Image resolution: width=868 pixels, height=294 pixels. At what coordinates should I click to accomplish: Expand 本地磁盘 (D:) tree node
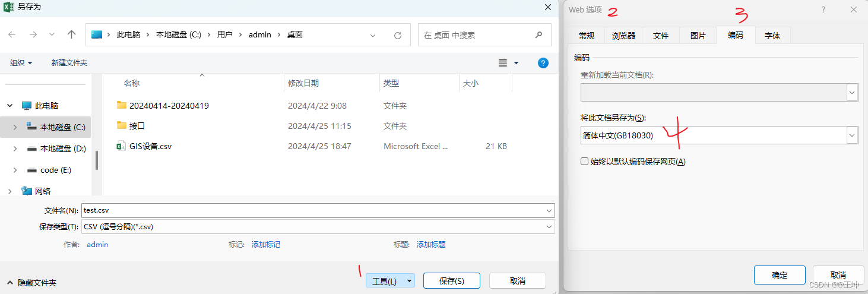click(16, 148)
